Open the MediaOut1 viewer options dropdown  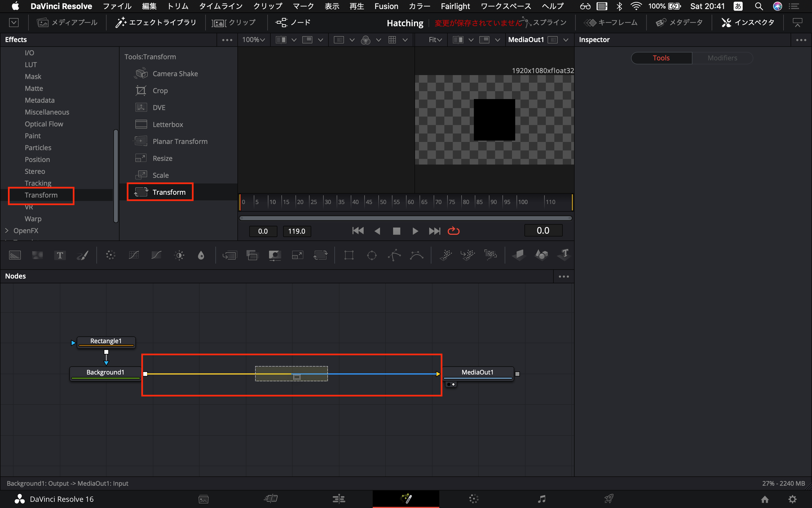tap(566, 40)
